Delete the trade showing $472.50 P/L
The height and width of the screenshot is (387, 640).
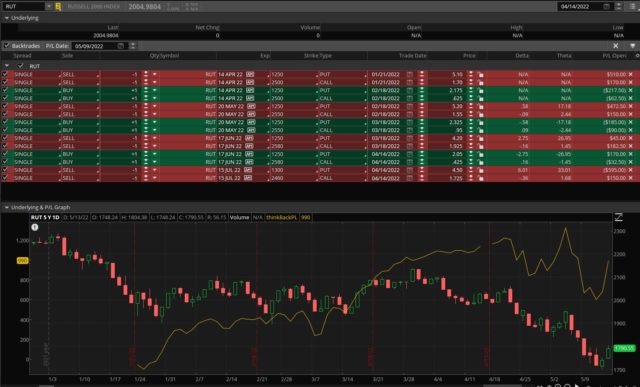coord(631,107)
